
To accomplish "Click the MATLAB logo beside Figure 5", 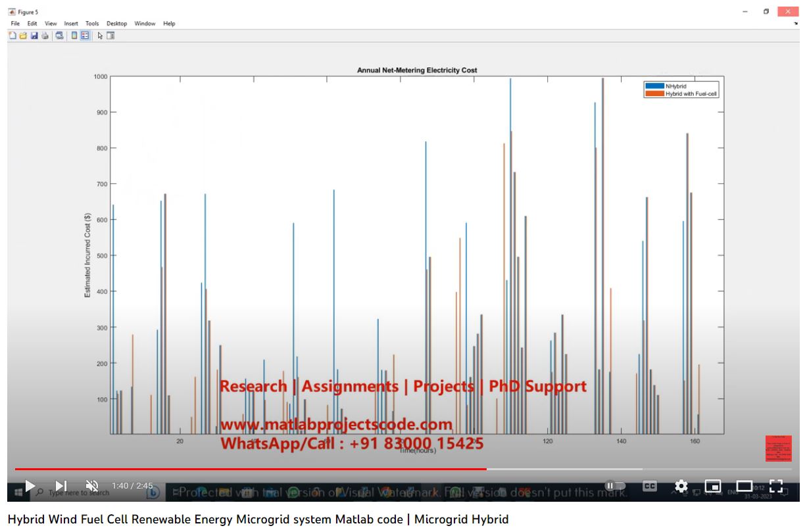I will 12,12.
